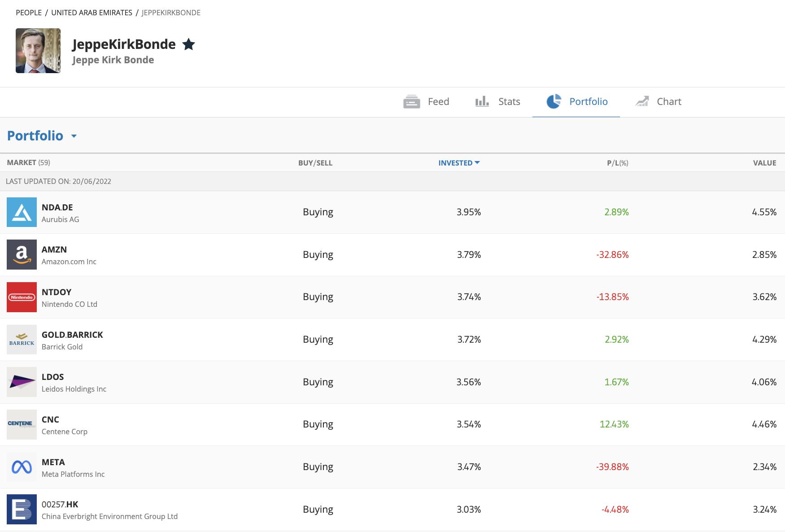Click the JeppeKirkBonde username heading
The width and height of the screenshot is (785, 532).
pos(124,44)
